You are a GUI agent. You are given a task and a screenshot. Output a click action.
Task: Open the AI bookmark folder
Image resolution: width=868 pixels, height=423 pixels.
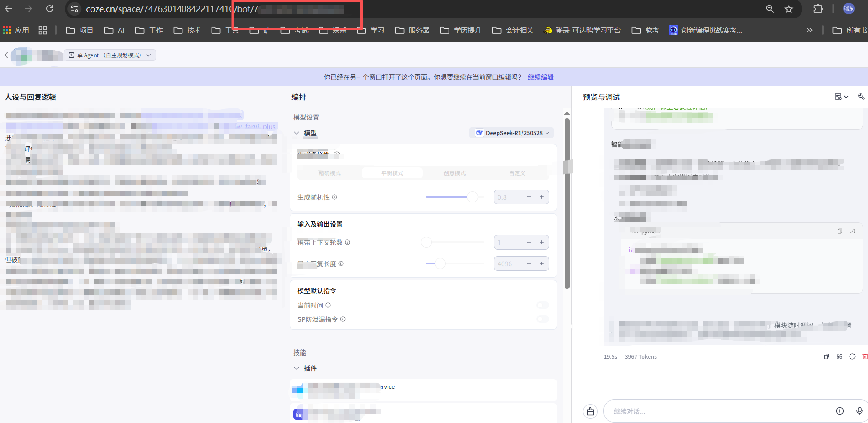(x=115, y=30)
